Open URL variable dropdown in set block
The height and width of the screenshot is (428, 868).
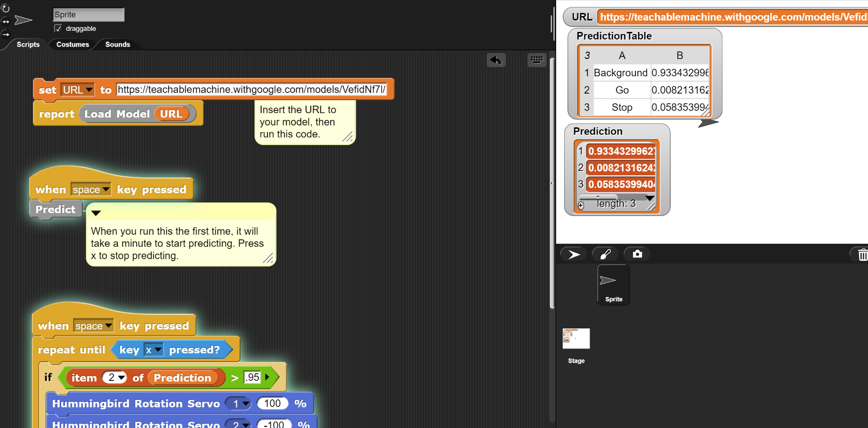[89, 90]
